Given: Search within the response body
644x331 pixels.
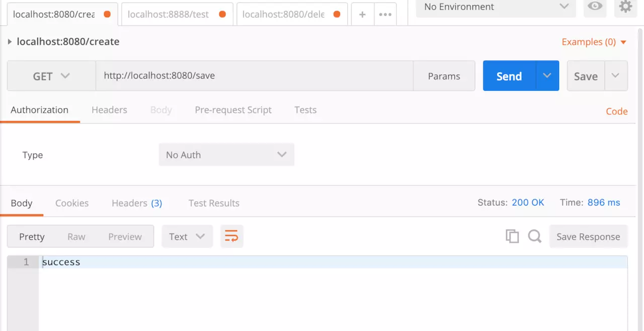Looking at the screenshot, I should click(x=534, y=236).
